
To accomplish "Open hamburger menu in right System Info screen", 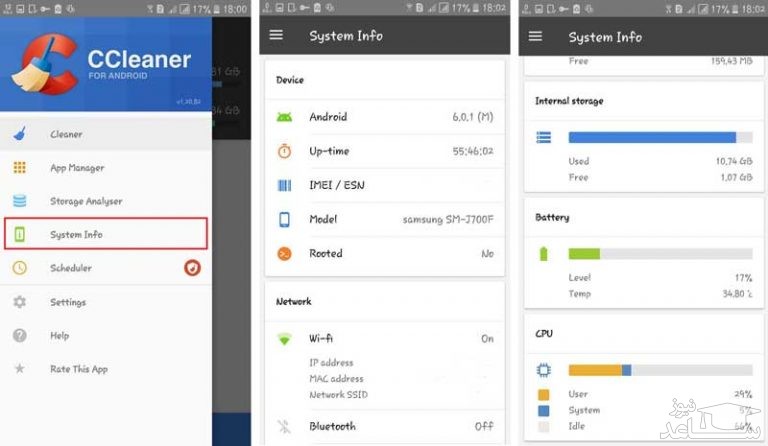I will click(536, 37).
